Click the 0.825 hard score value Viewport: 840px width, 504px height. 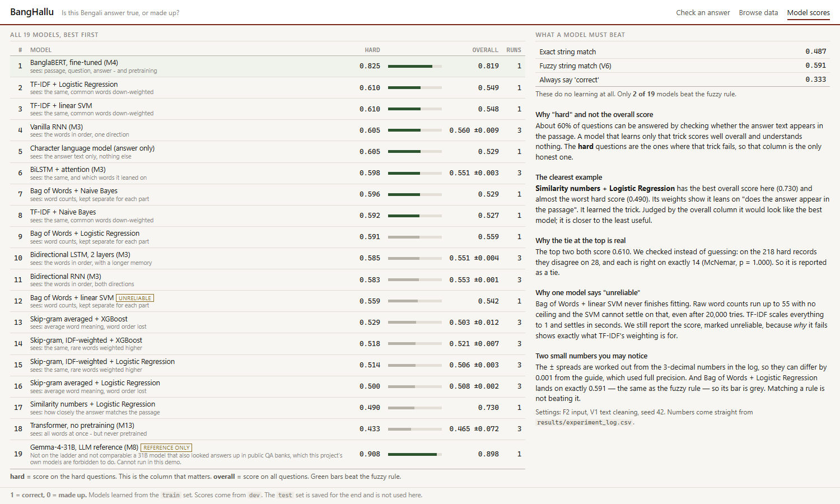(x=370, y=66)
